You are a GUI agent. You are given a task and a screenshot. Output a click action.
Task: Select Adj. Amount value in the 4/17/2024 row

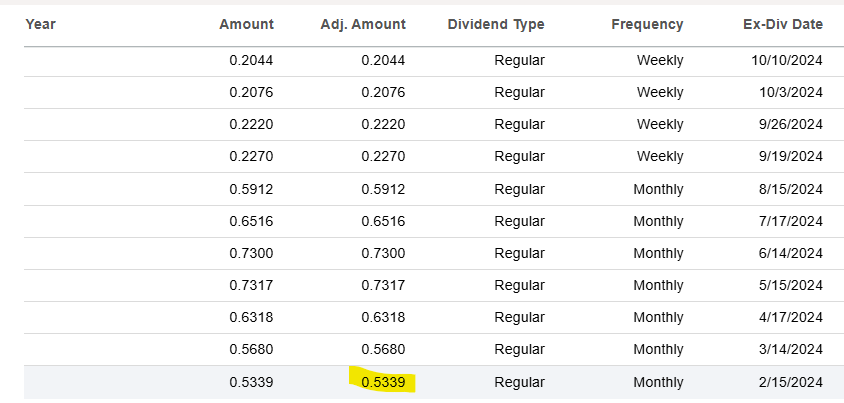[383, 317]
